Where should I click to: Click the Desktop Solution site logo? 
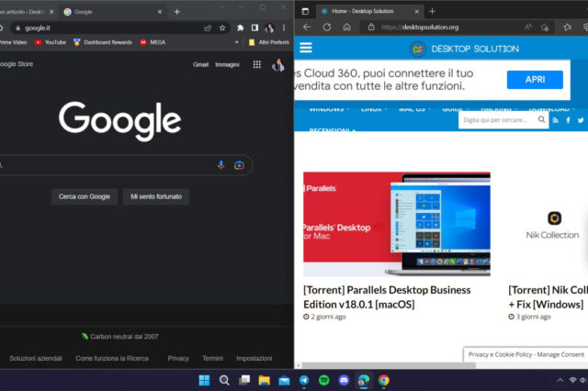click(x=464, y=49)
